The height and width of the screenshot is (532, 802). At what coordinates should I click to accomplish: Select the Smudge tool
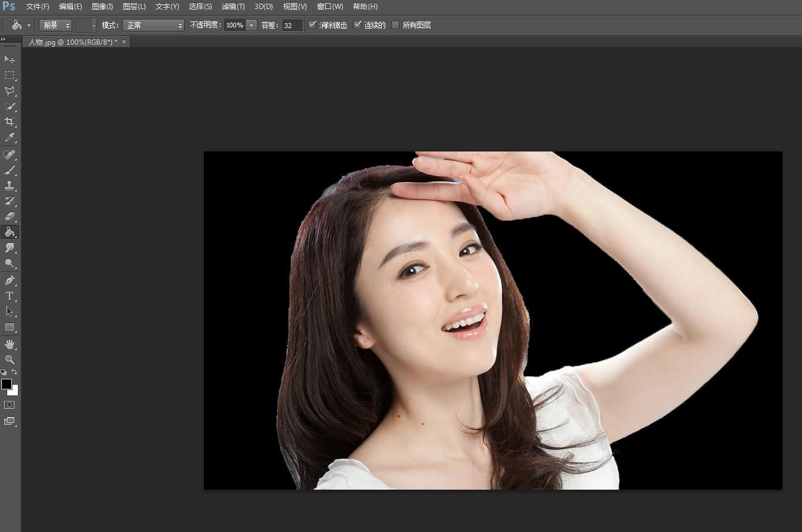(10, 248)
